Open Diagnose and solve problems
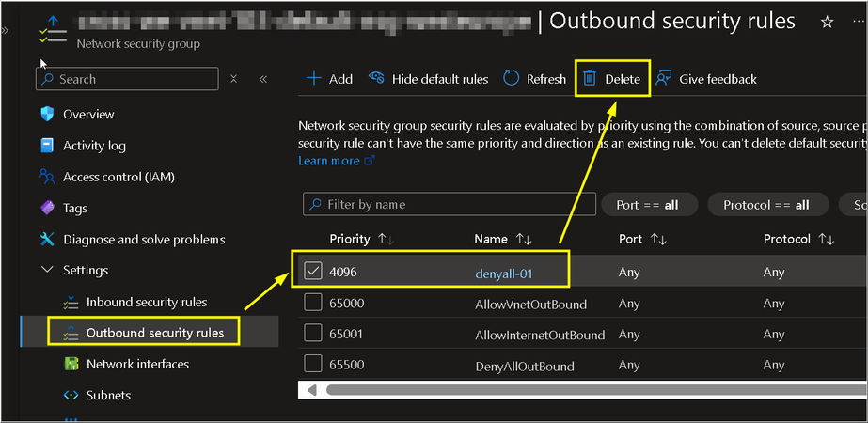Viewport: 868px width, 423px height. click(x=144, y=240)
